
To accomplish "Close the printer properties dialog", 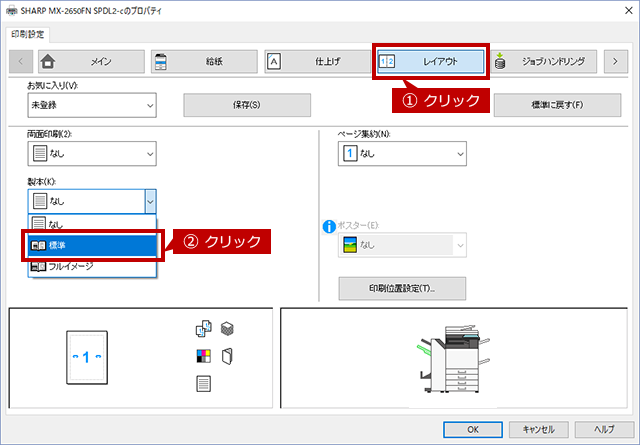I will [x=629, y=11].
